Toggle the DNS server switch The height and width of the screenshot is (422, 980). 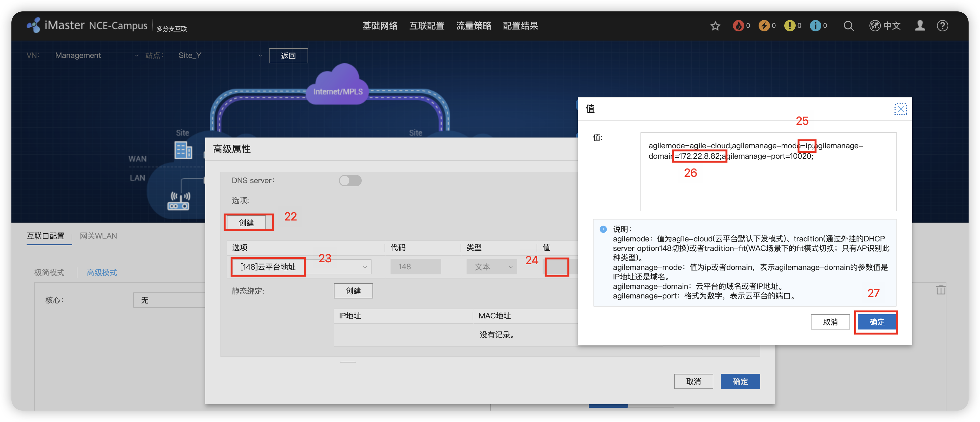[x=350, y=180]
